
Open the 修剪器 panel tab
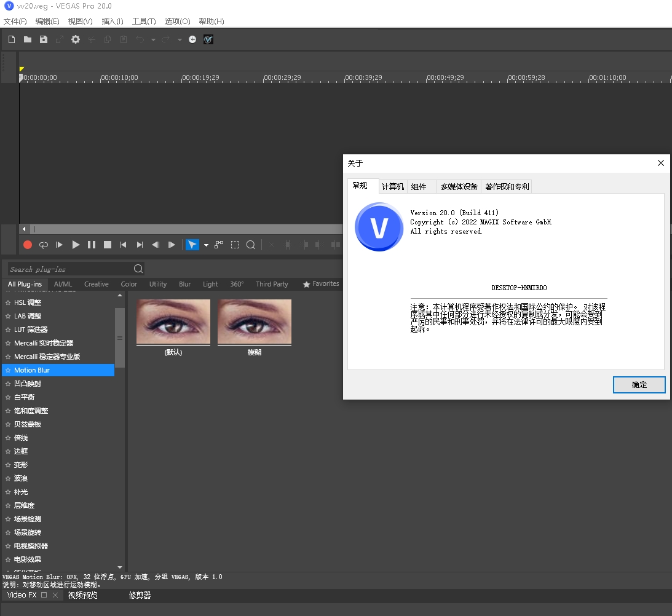tap(140, 595)
